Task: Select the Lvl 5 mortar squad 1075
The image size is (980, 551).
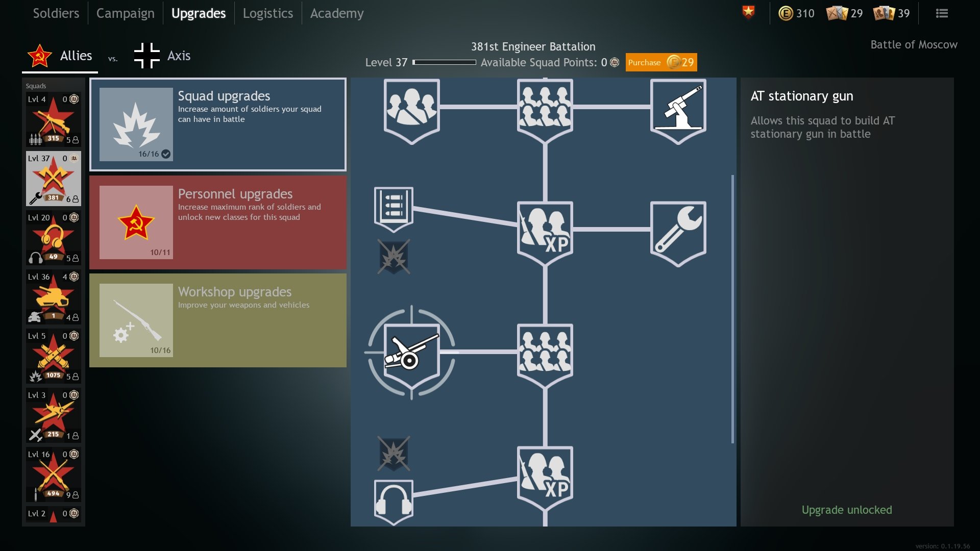Action: [x=54, y=356]
